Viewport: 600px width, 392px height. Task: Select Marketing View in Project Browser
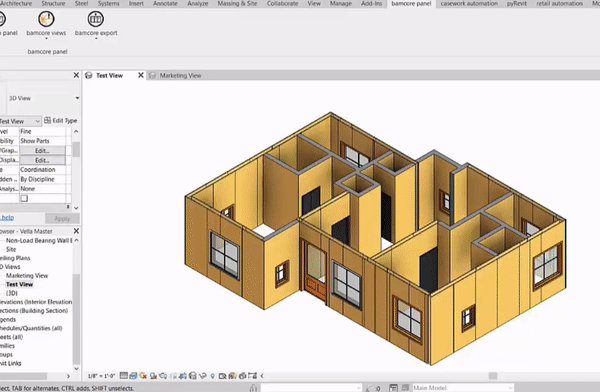tap(27, 275)
